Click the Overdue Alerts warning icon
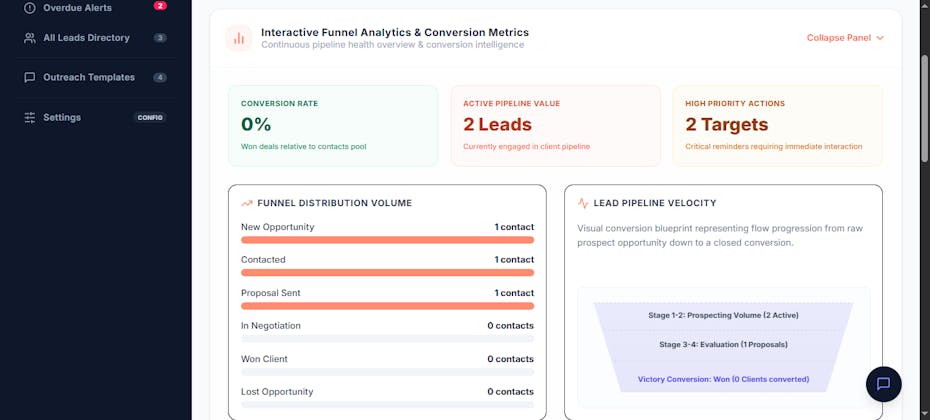The width and height of the screenshot is (930, 420). point(30,8)
